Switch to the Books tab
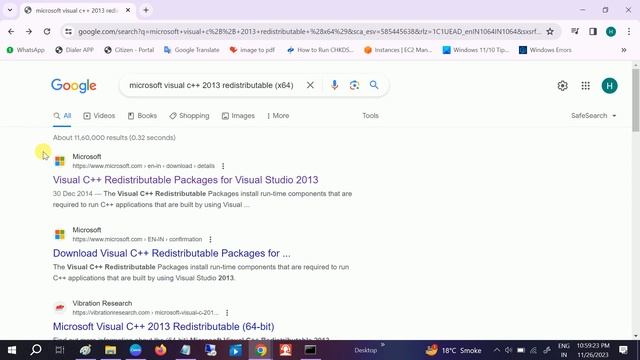Screen dimensions: 640x360 tap(142, 116)
